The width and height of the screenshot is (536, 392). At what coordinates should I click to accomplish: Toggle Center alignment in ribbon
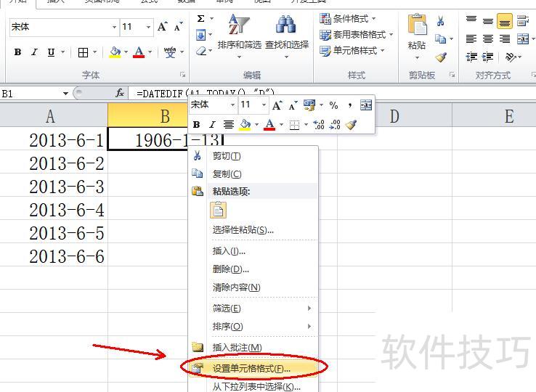click(x=488, y=38)
